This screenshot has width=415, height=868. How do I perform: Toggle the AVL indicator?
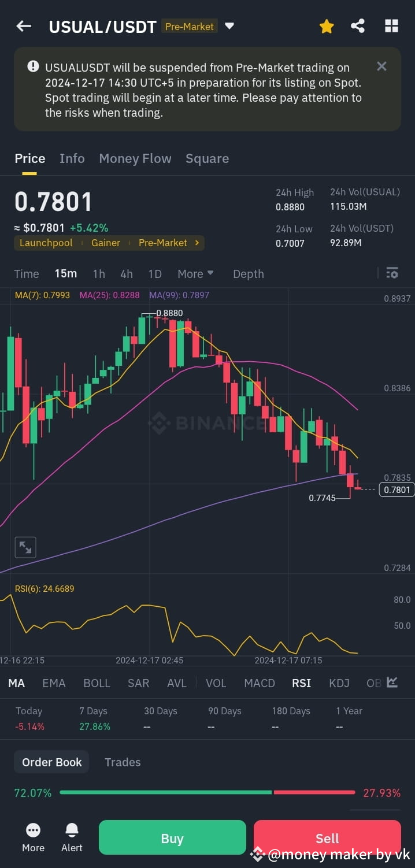pos(177,683)
